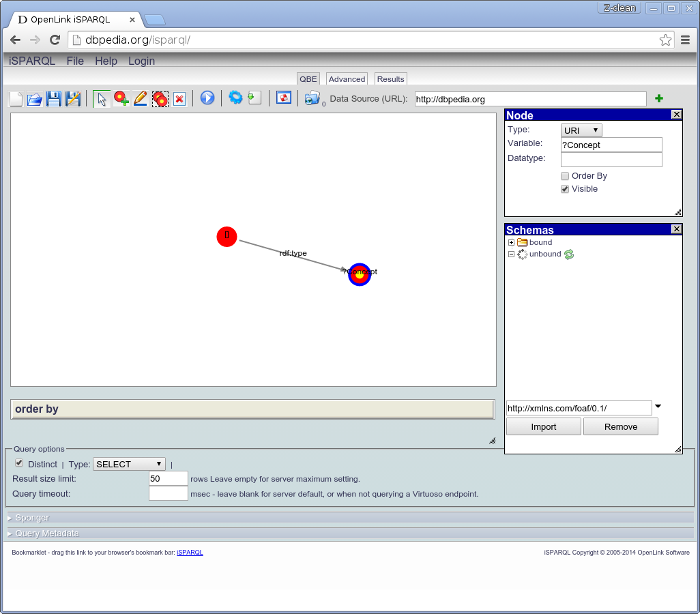Open the query Type SELECT dropdown
This screenshot has width=700, height=614.
pyautogui.click(x=129, y=464)
